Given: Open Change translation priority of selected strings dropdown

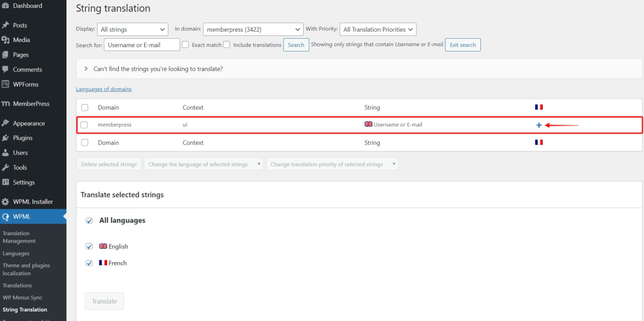Looking at the screenshot, I should tap(332, 164).
